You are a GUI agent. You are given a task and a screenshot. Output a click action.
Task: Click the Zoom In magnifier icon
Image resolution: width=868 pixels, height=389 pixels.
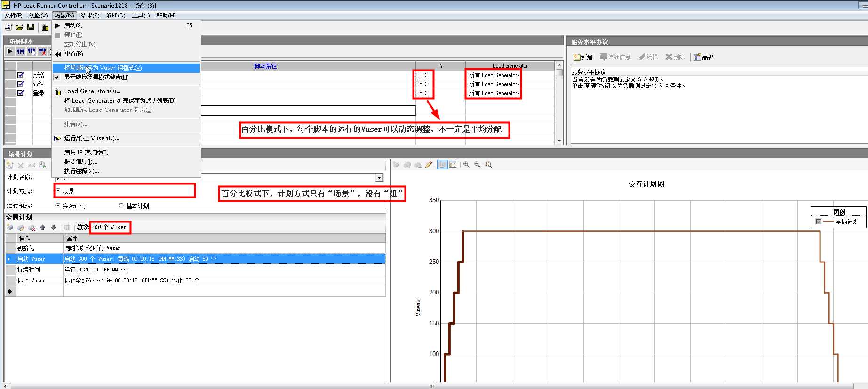pos(466,165)
